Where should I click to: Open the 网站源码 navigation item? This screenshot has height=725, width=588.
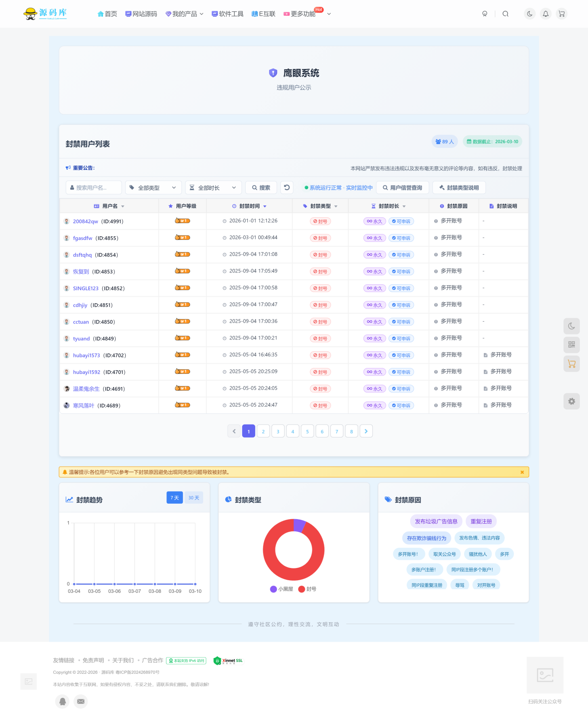[141, 14]
